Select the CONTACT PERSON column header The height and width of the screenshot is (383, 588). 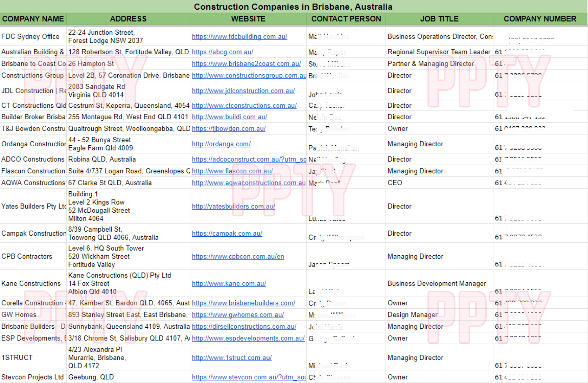click(x=346, y=19)
